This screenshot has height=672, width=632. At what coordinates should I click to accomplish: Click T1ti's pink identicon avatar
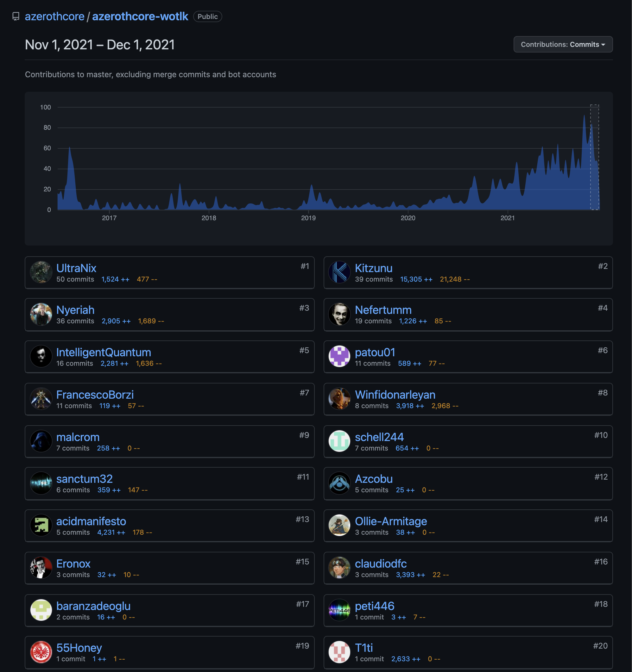pyautogui.click(x=339, y=652)
